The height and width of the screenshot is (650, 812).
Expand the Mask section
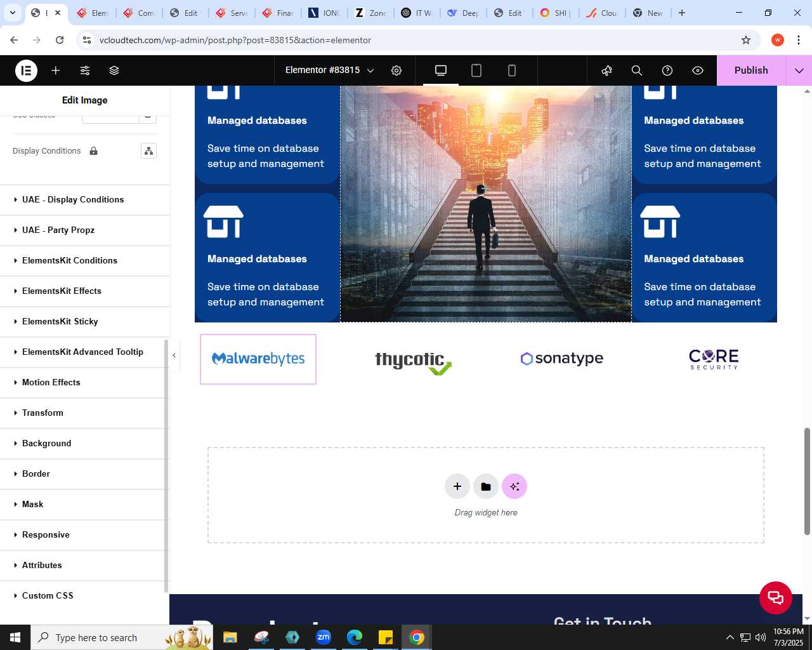(85, 504)
